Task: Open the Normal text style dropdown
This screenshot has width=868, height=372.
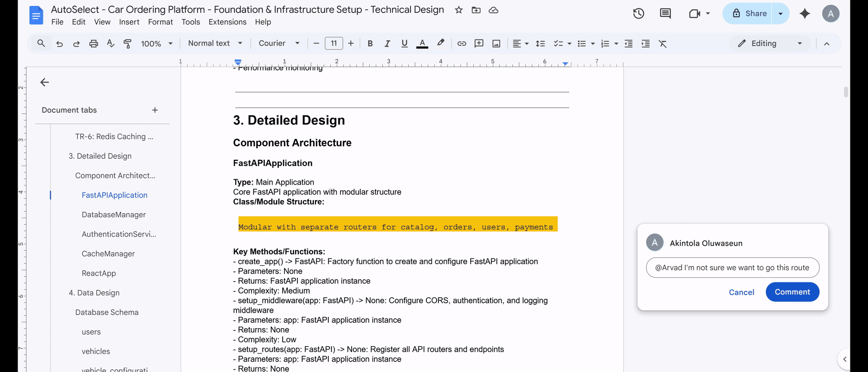Action: pos(215,43)
